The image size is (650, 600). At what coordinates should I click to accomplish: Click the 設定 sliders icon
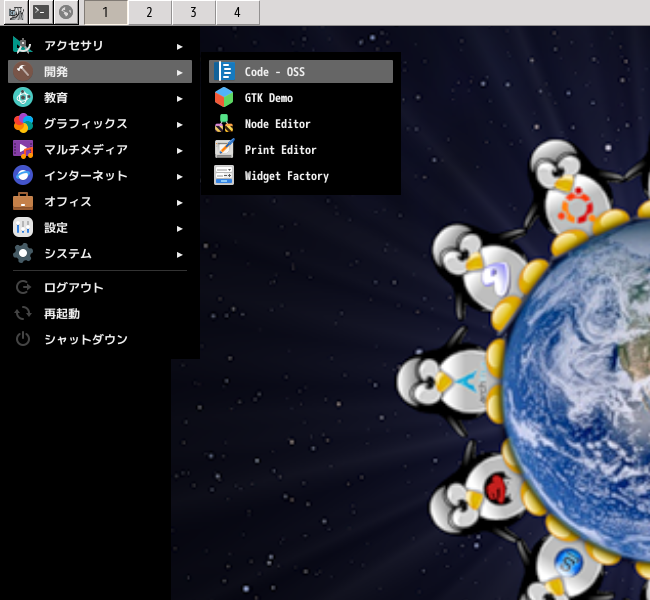click(x=23, y=228)
